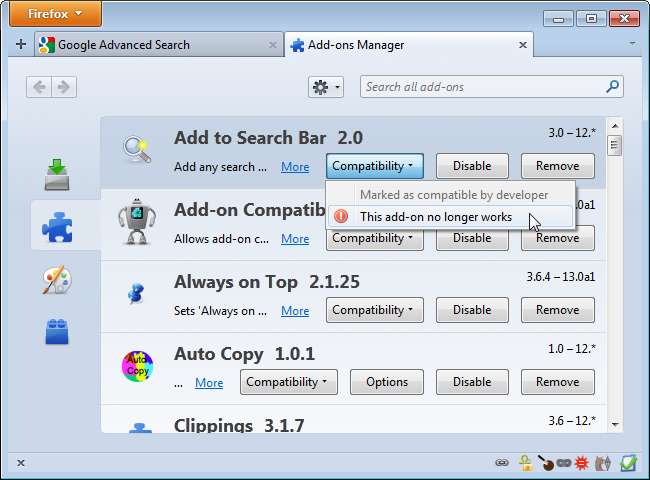This screenshot has width=650, height=480.
Task: Open Compatibility dropdown for Always on Top
Action: (375, 310)
